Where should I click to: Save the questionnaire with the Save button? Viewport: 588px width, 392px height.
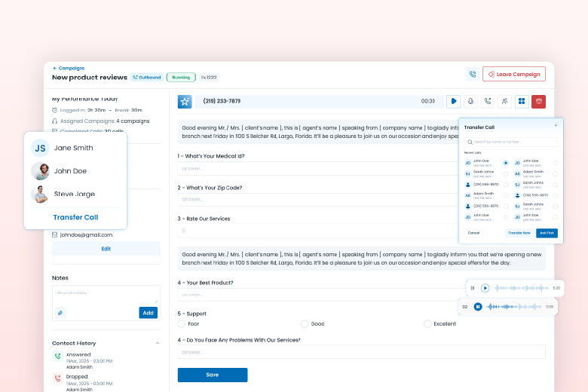coord(212,375)
